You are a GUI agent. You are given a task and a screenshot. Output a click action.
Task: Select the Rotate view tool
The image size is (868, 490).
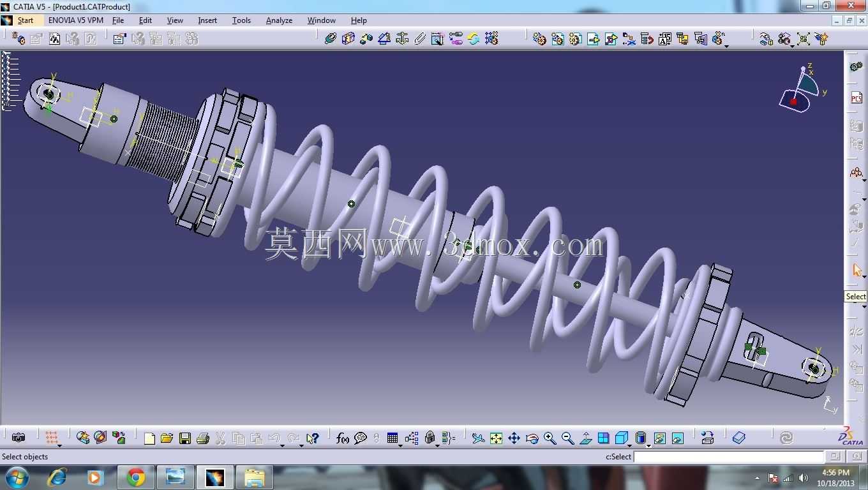click(x=532, y=438)
